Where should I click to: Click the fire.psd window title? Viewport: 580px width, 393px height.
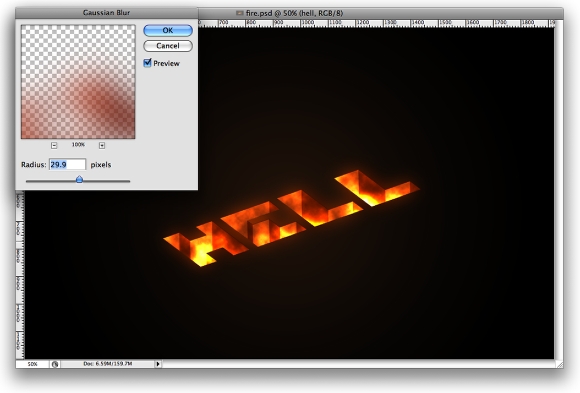[294, 13]
